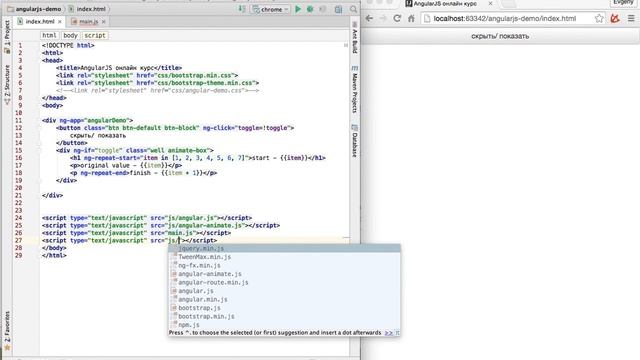
Task: Open the Favorites tool window
Action: (x=7, y=331)
